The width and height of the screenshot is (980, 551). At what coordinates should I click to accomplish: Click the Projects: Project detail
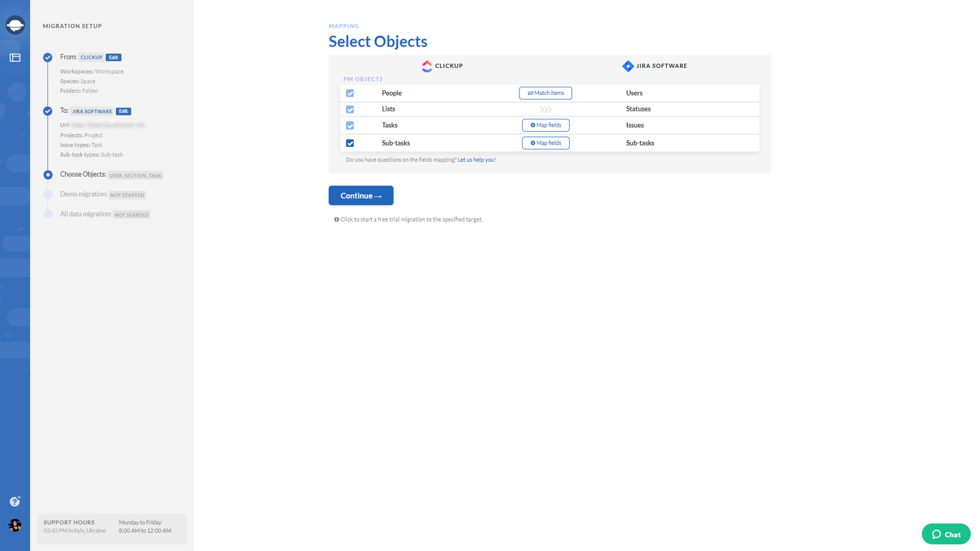coord(81,135)
